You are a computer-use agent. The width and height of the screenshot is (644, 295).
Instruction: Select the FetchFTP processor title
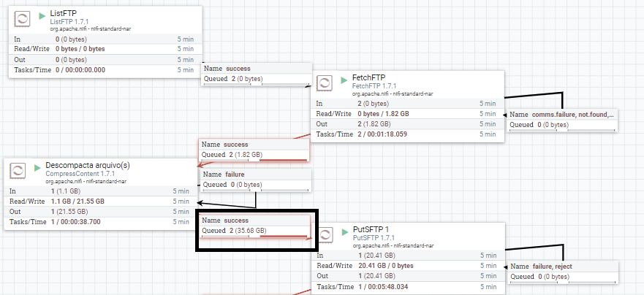(x=369, y=78)
